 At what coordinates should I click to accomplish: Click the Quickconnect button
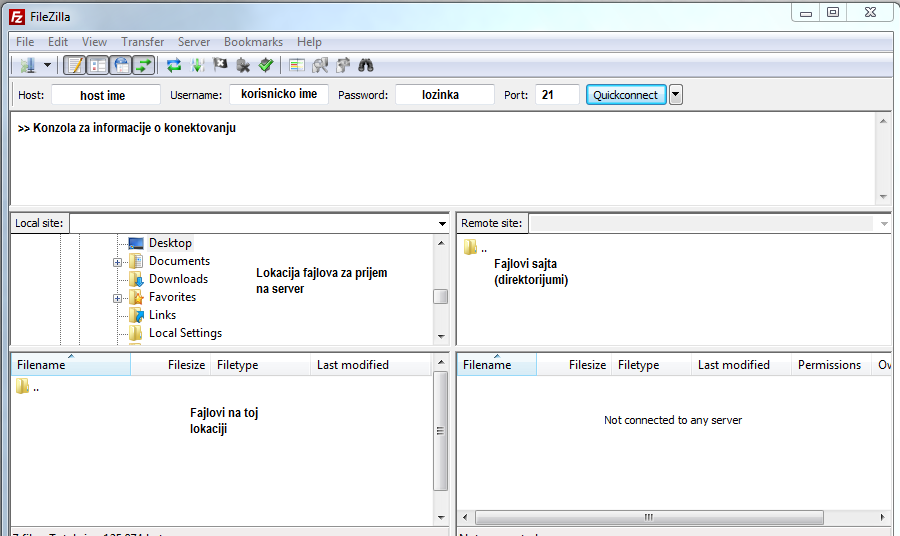click(x=626, y=95)
